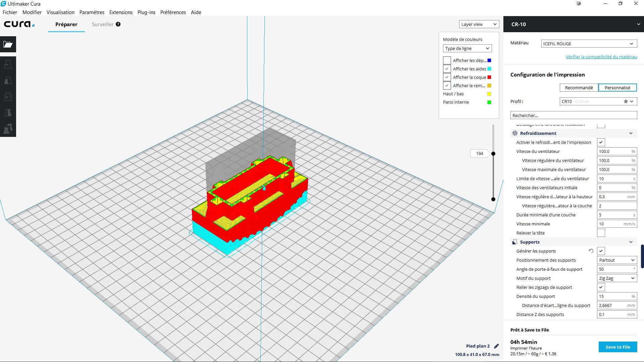Click the help icon beside Surveiller
This screenshot has height=362, width=644.
pos(118,24)
